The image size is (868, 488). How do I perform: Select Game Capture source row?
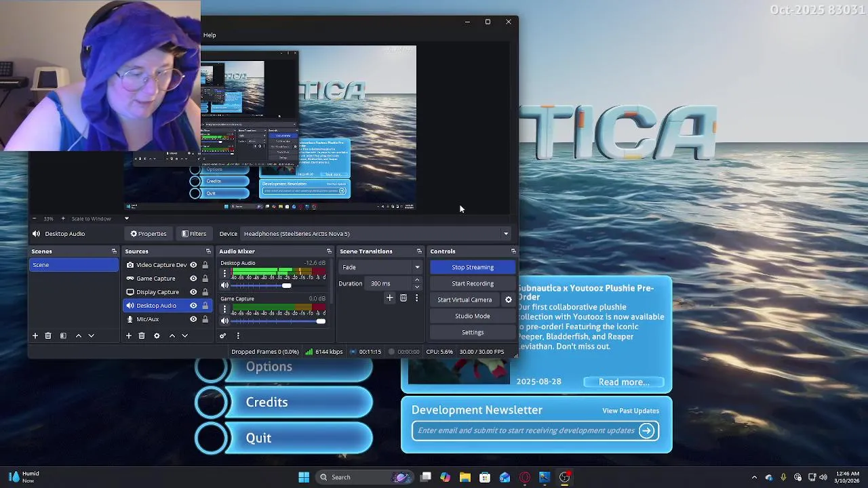167,279
